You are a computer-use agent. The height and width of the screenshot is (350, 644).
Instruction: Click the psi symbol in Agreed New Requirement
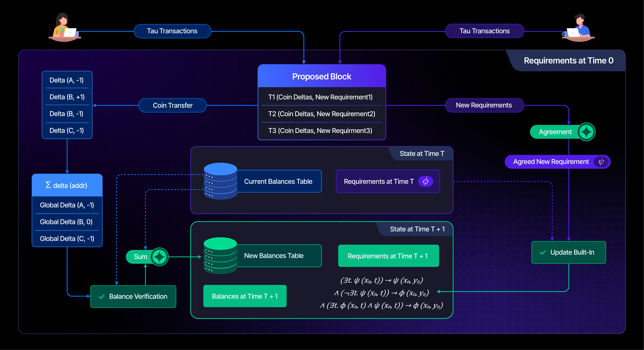(601, 162)
